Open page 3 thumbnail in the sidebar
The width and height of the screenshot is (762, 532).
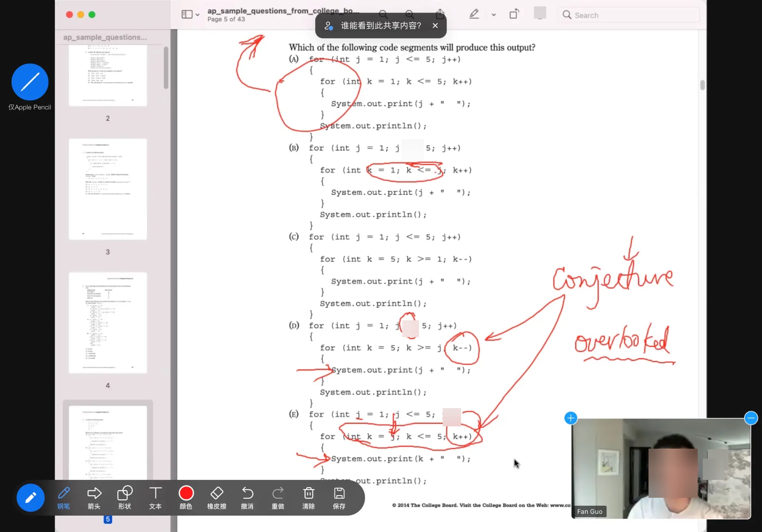tap(108, 189)
